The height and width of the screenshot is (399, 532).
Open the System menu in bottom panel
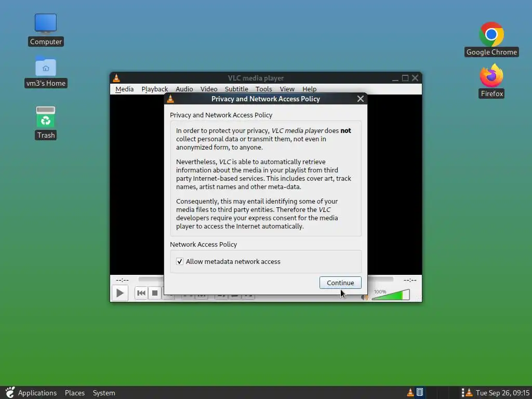tap(104, 393)
